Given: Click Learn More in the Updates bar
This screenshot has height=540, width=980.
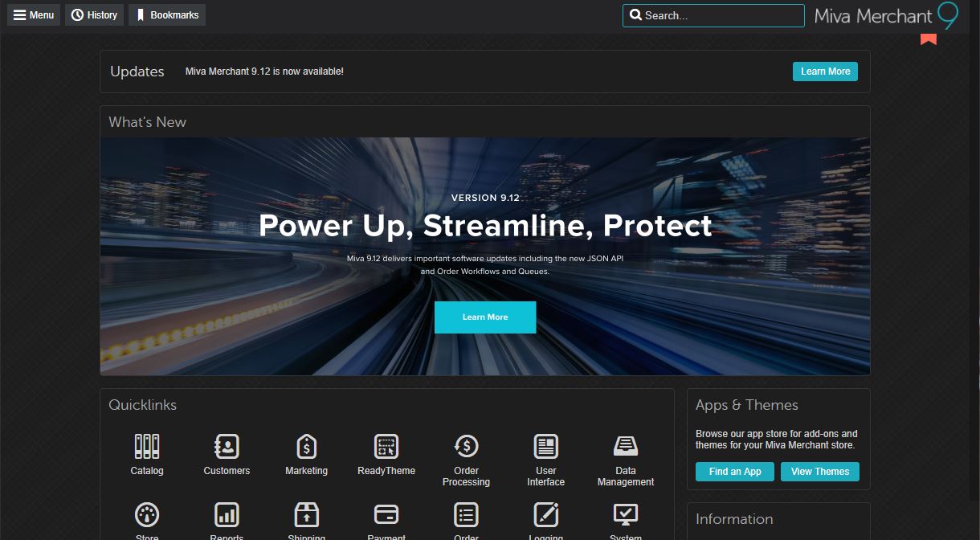Looking at the screenshot, I should tap(825, 72).
